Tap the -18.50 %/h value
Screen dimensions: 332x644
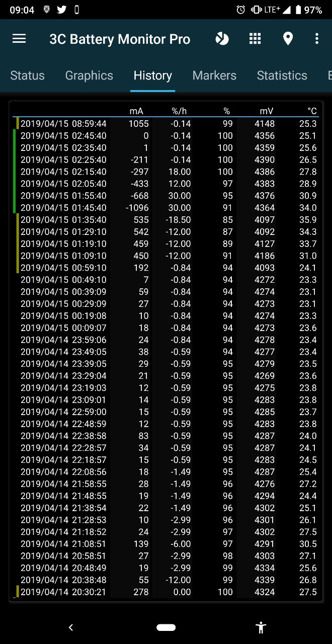point(179,220)
